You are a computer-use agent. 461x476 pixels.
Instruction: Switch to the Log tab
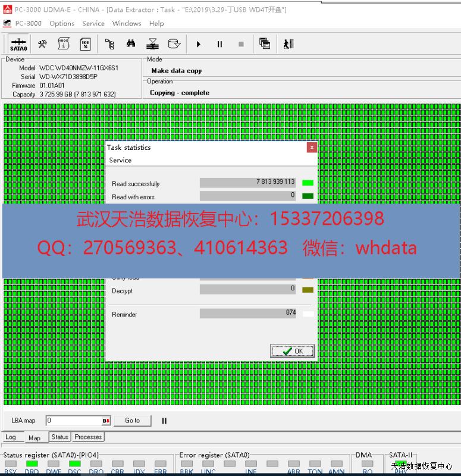pos(11,437)
